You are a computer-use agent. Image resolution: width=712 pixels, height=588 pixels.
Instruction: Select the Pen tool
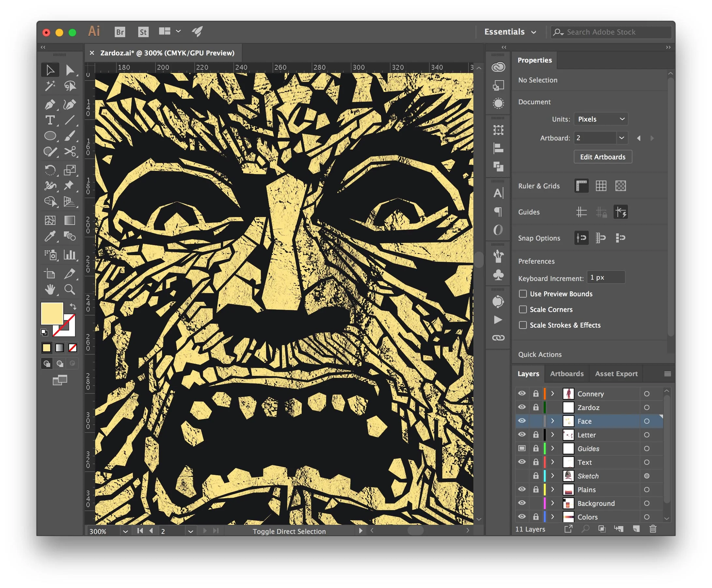pos(50,104)
